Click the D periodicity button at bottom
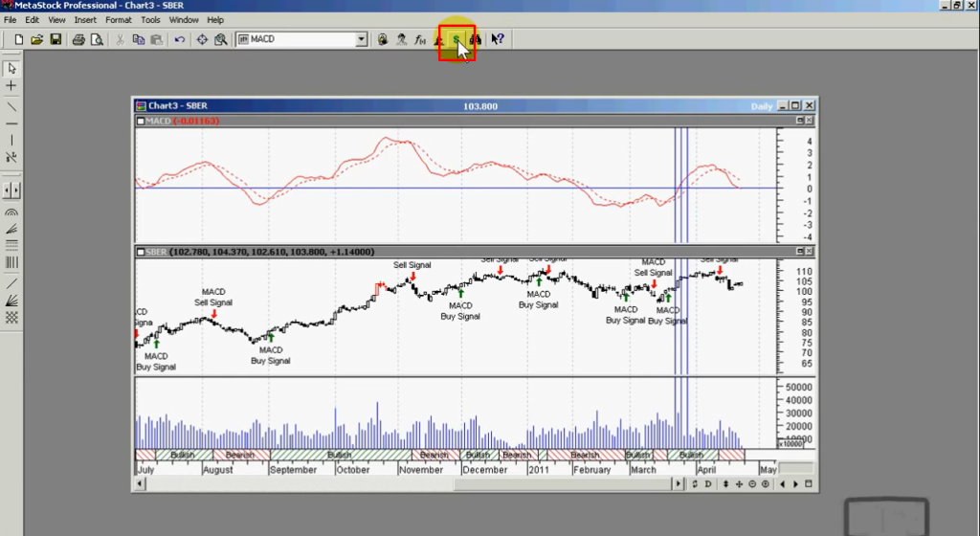Image resolution: width=980 pixels, height=536 pixels. pyautogui.click(x=707, y=484)
